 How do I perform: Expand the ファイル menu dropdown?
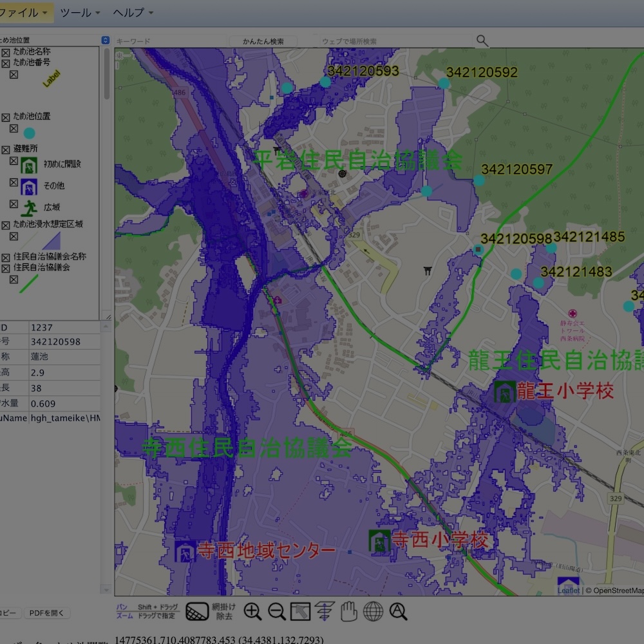click(x=26, y=13)
